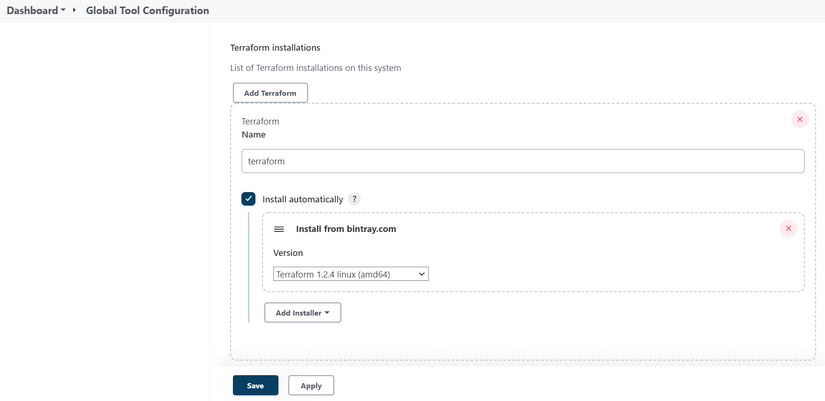Click the Install from bintray.com title
This screenshot has height=401, width=825.
point(346,229)
